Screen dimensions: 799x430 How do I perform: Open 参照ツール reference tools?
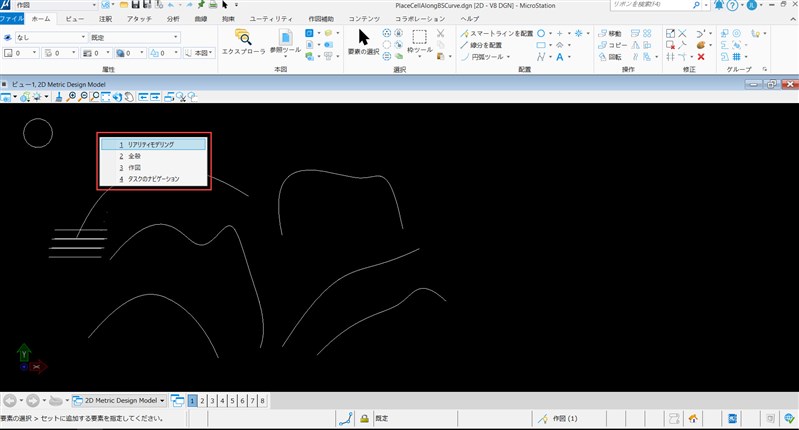(x=285, y=42)
